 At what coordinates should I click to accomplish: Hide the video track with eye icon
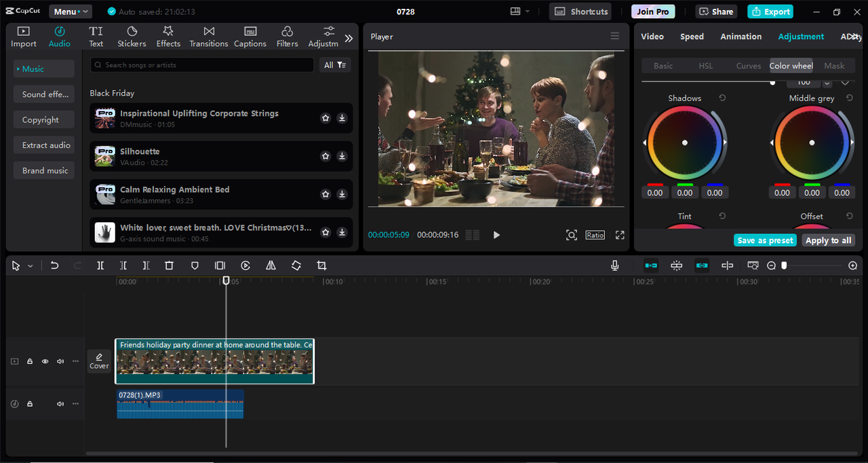tap(45, 361)
